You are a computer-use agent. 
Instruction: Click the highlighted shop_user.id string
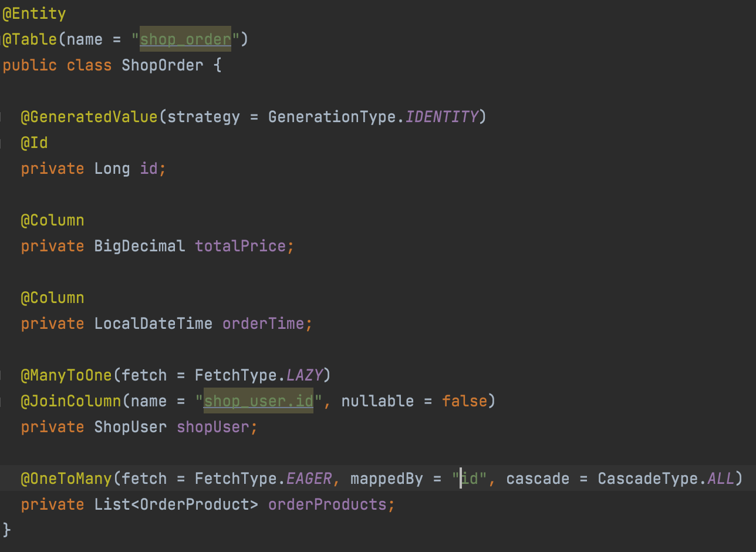coord(258,401)
